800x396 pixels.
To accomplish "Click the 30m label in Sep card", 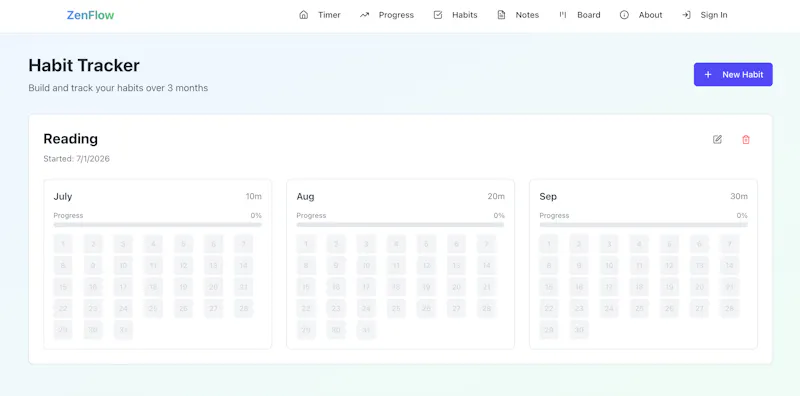I will (739, 196).
